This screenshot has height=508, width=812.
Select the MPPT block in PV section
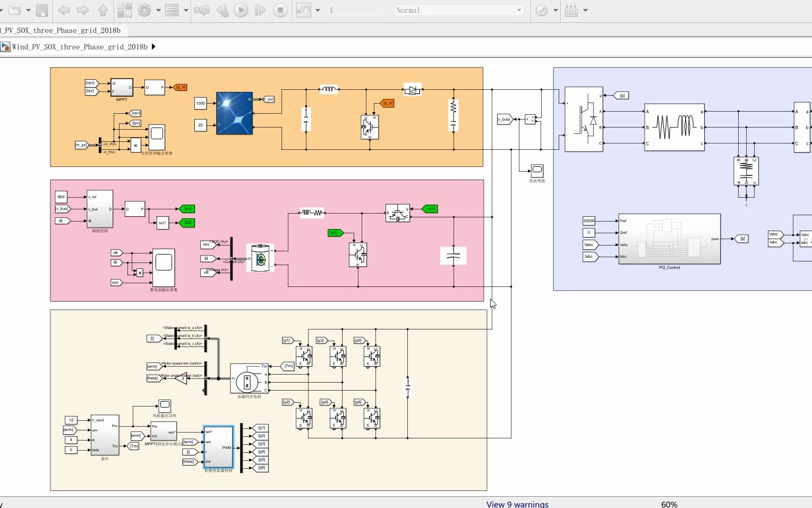click(x=122, y=87)
